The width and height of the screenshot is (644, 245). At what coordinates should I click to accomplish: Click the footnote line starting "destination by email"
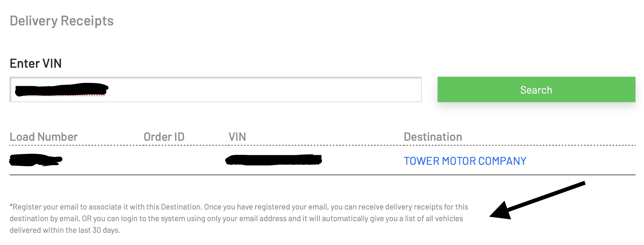click(236, 219)
